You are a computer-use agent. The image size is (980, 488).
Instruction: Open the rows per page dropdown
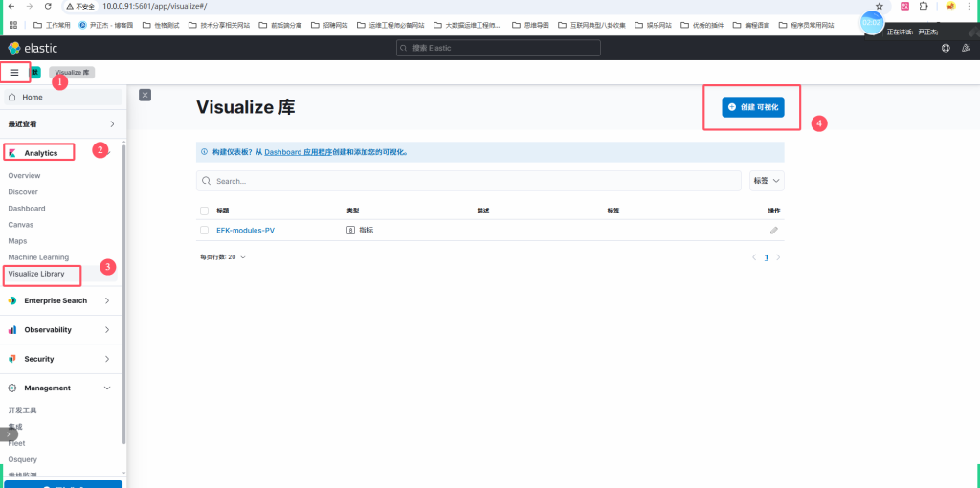222,257
